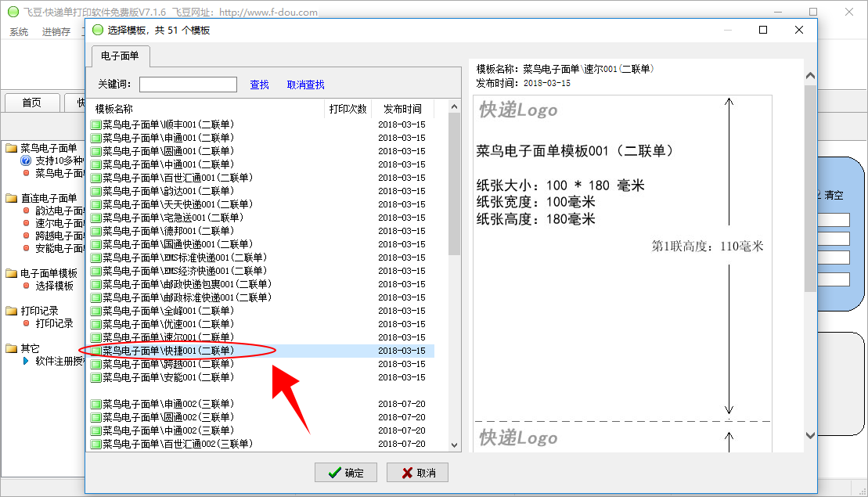Click the preview pane scrollbar up arrow

[810, 76]
